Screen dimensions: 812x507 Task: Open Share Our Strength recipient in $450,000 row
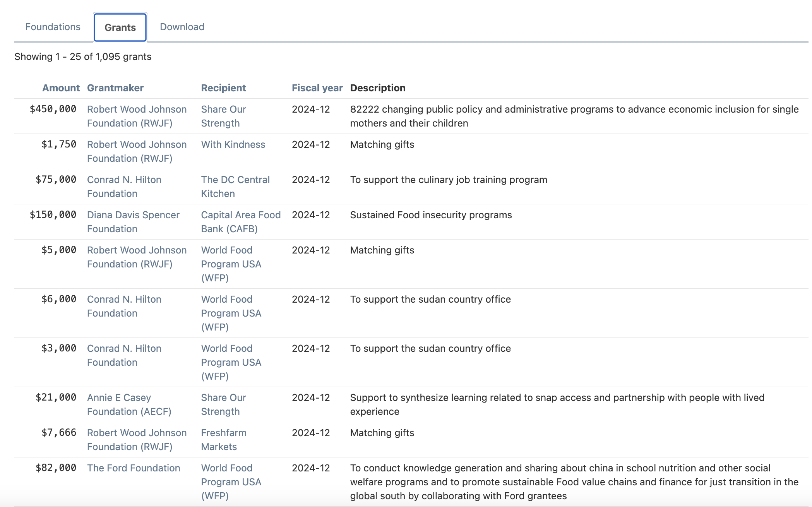click(223, 116)
